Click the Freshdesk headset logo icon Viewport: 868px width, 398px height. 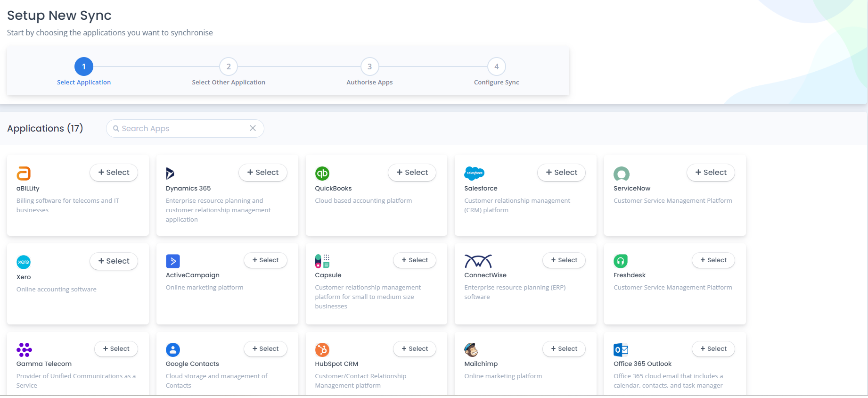point(621,261)
